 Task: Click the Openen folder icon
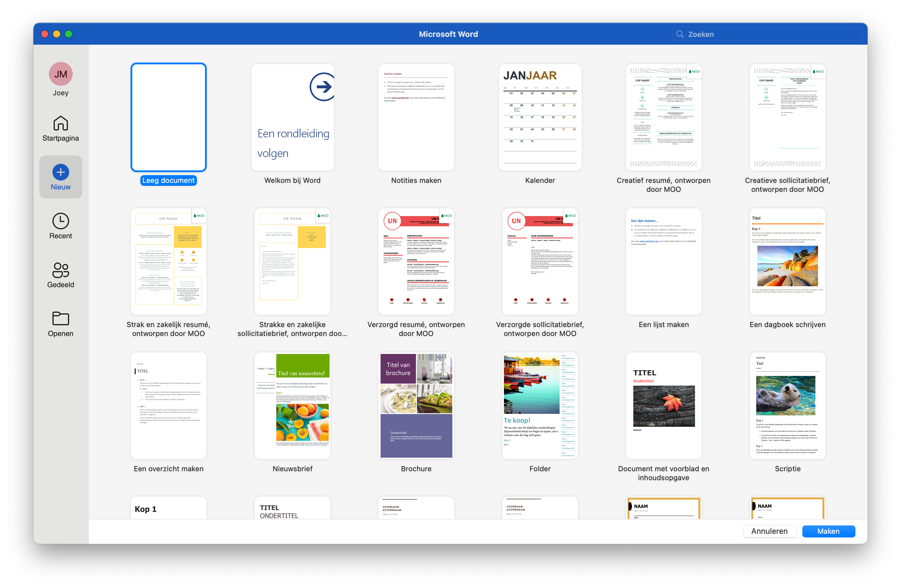click(x=60, y=319)
